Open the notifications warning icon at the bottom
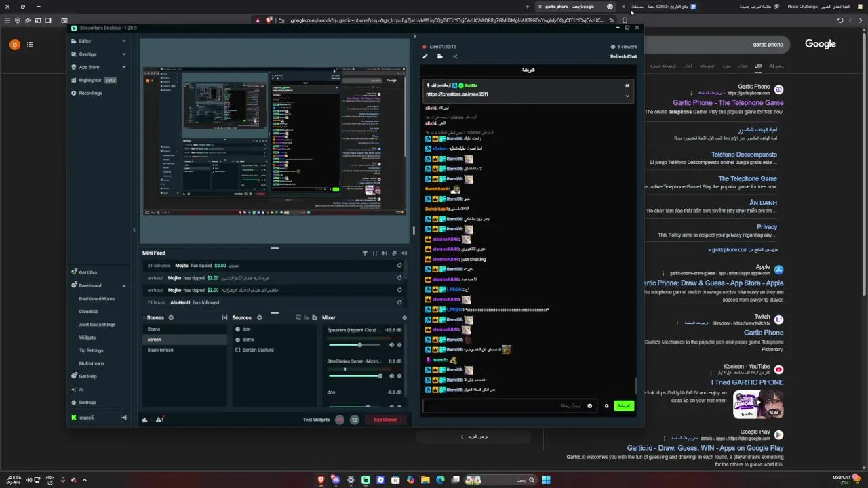Image resolution: width=868 pixels, height=488 pixels. pyautogui.click(x=159, y=420)
